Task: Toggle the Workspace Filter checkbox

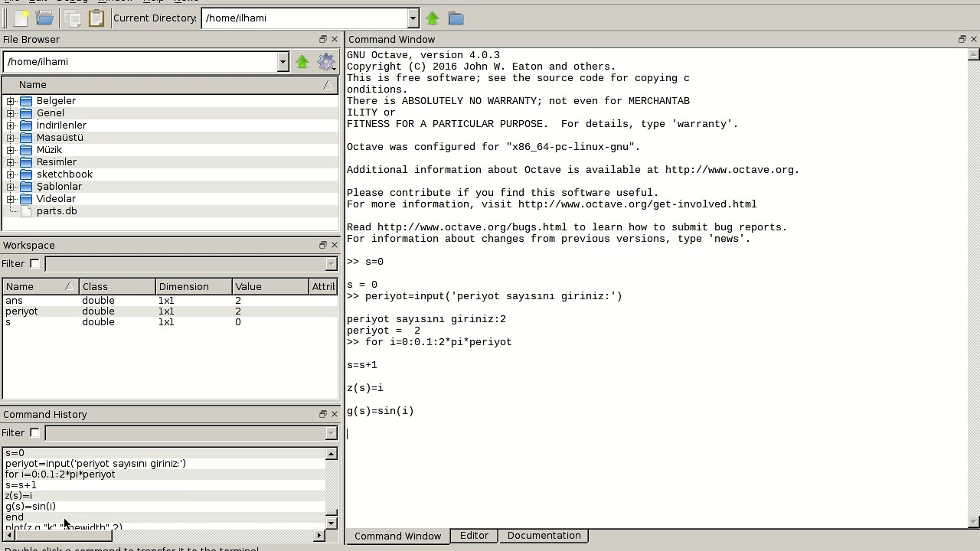Action: click(x=34, y=263)
